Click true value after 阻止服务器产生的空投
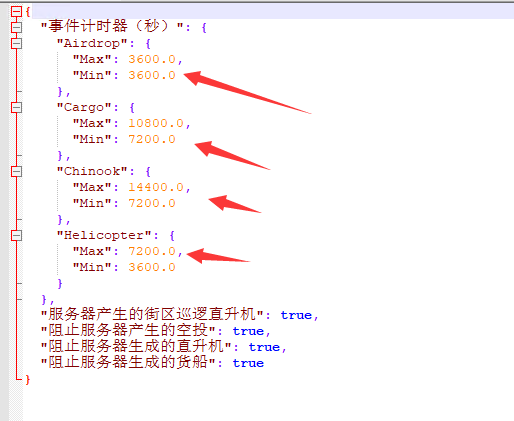 (248, 331)
